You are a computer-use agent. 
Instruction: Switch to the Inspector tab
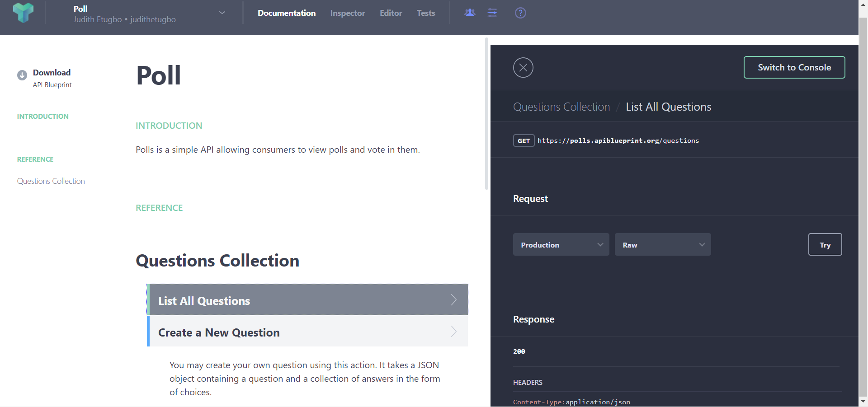coord(347,13)
